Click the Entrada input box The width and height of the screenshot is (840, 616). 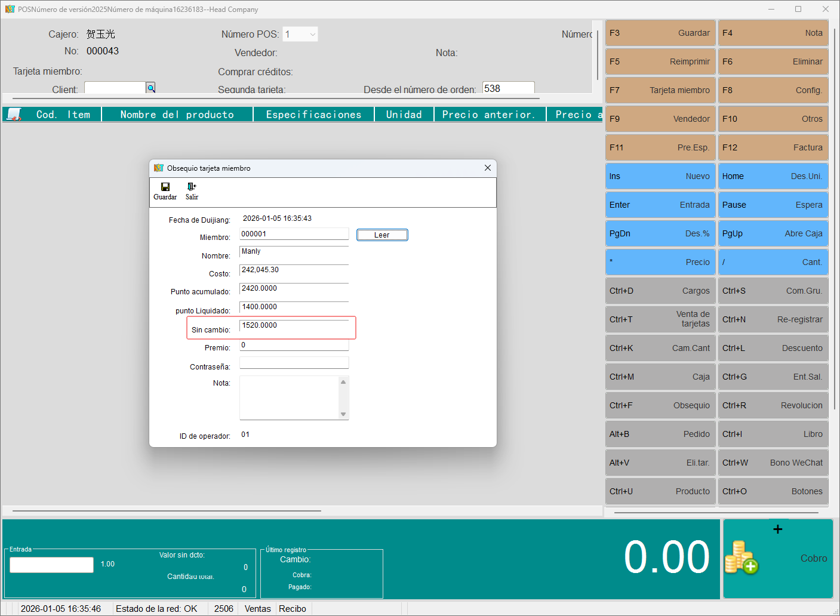52,565
